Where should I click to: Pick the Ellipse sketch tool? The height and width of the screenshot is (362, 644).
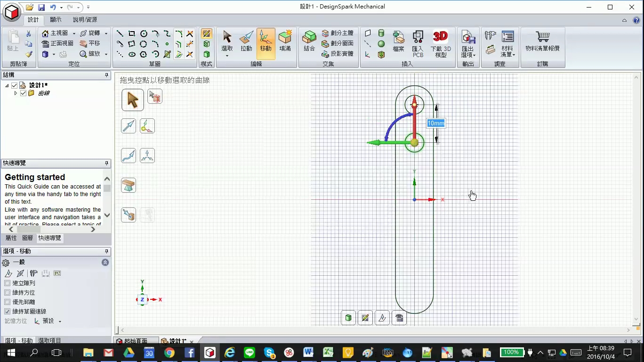tap(132, 54)
